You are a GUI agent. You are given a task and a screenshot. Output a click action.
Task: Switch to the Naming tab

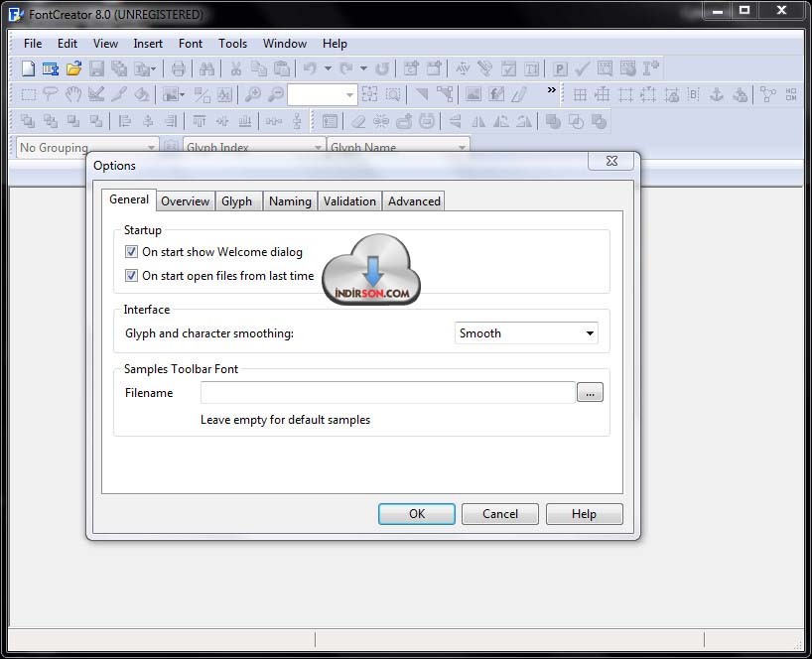coord(290,201)
